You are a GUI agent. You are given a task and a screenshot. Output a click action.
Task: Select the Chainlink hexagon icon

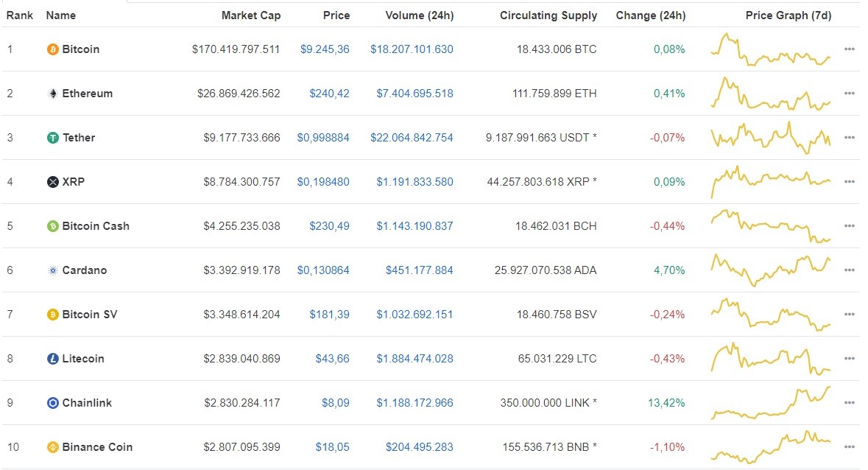[x=52, y=403]
